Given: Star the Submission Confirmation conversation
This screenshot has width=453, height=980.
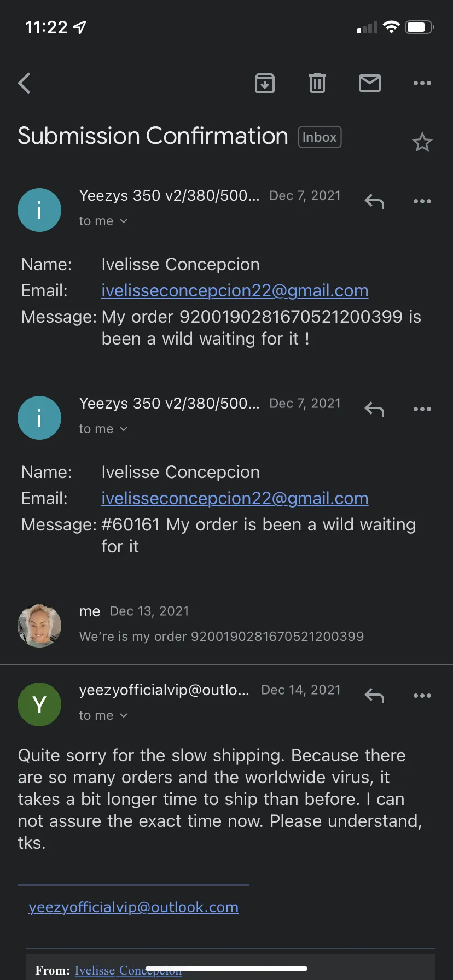Looking at the screenshot, I should coord(422,142).
